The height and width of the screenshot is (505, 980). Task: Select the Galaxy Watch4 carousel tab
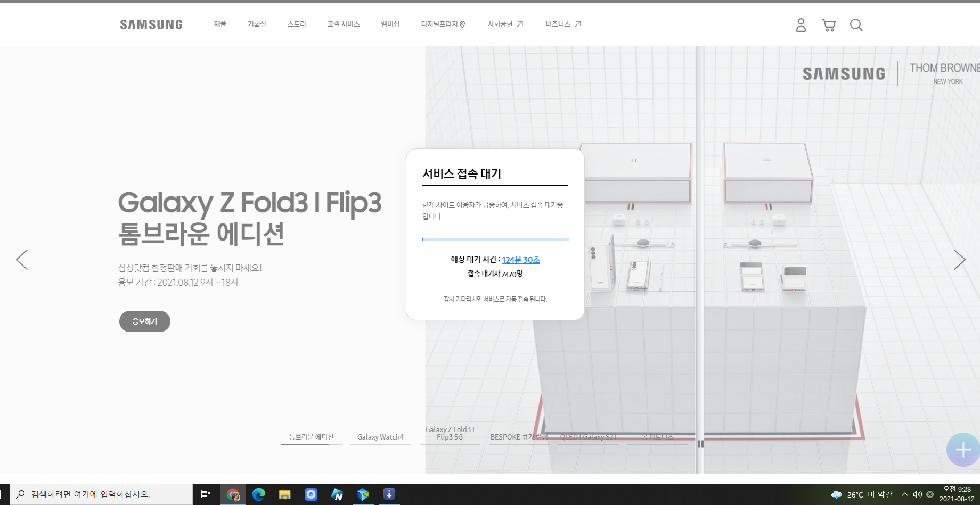point(380,437)
